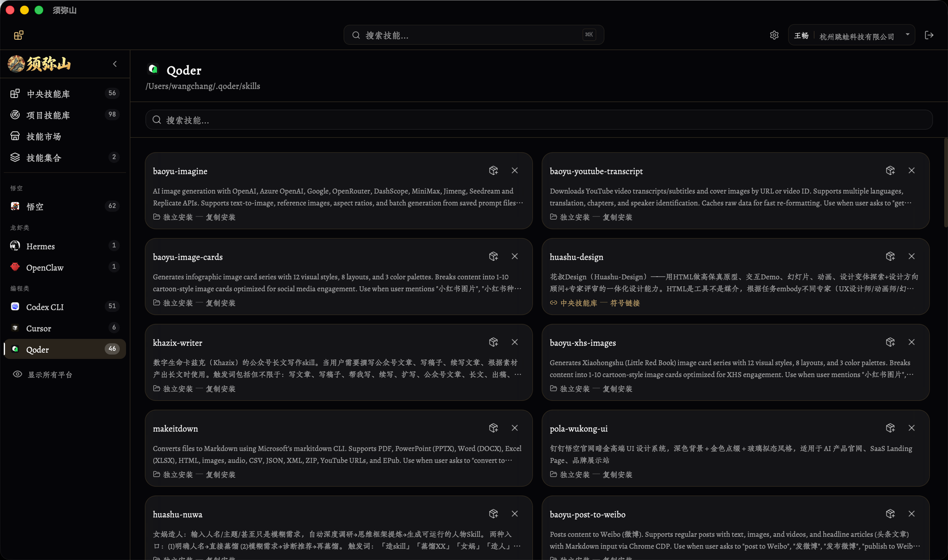Remove baoyu-xhs-images skill via X icon
Image resolution: width=948 pixels, height=560 pixels.
(x=912, y=342)
